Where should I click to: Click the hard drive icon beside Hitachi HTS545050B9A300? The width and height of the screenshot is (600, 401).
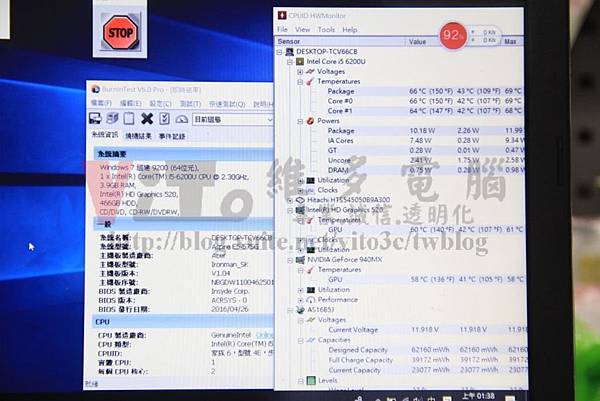(x=300, y=200)
